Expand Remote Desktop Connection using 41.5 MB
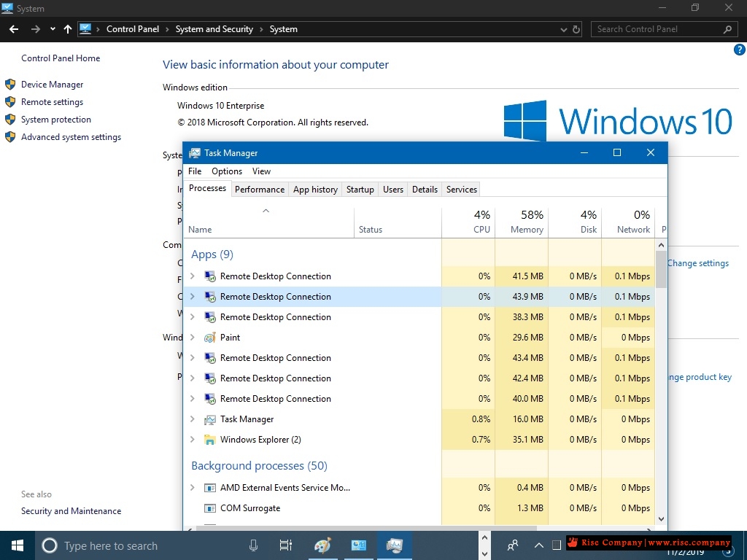This screenshot has width=747, height=560. [x=193, y=276]
